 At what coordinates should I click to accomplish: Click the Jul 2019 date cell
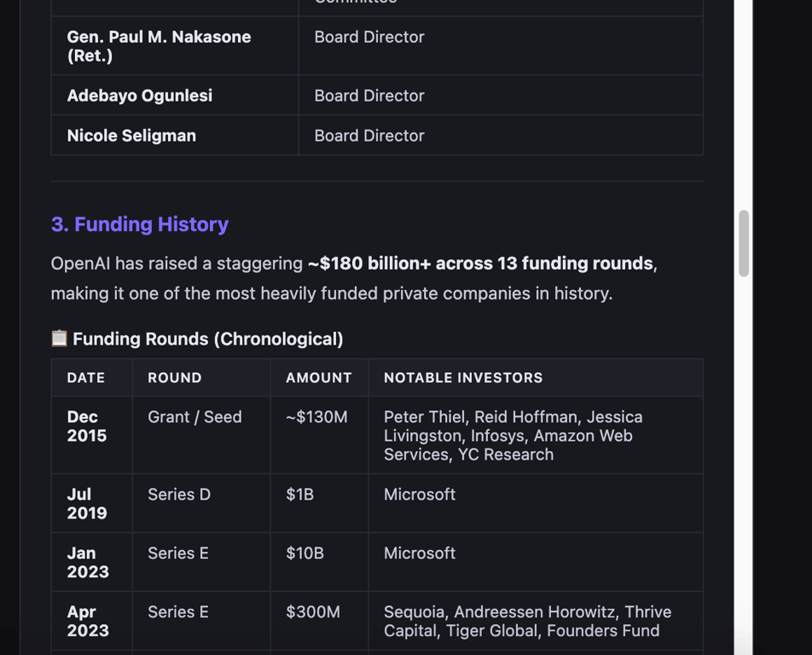coord(91,503)
